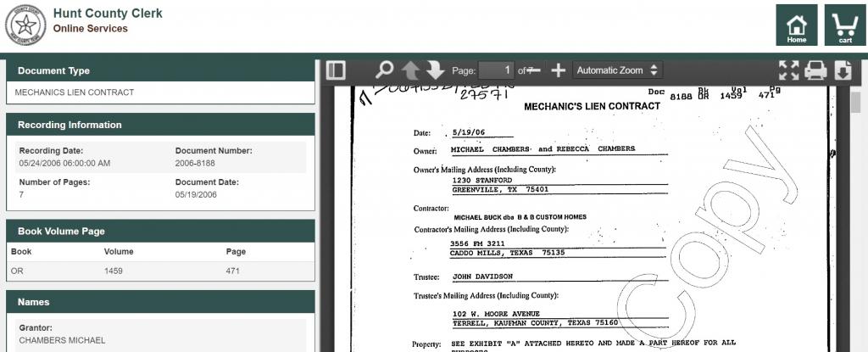Open the shopping cart
Image resolution: width=868 pixels, height=352 pixels.
(845, 25)
